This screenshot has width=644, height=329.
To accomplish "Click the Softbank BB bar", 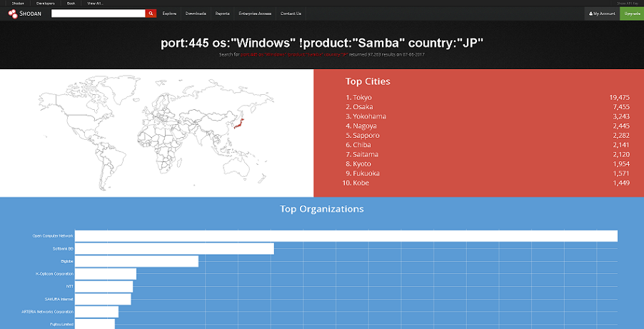I will click(x=174, y=248).
